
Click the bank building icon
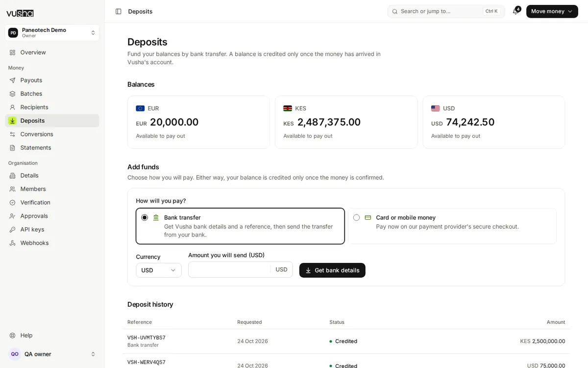pyautogui.click(x=156, y=217)
